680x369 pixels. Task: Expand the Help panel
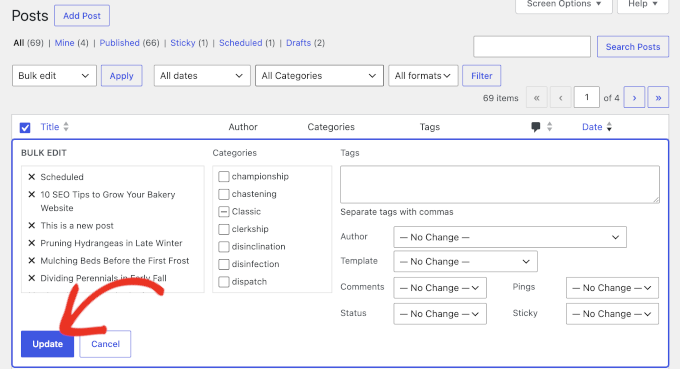point(643,4)
